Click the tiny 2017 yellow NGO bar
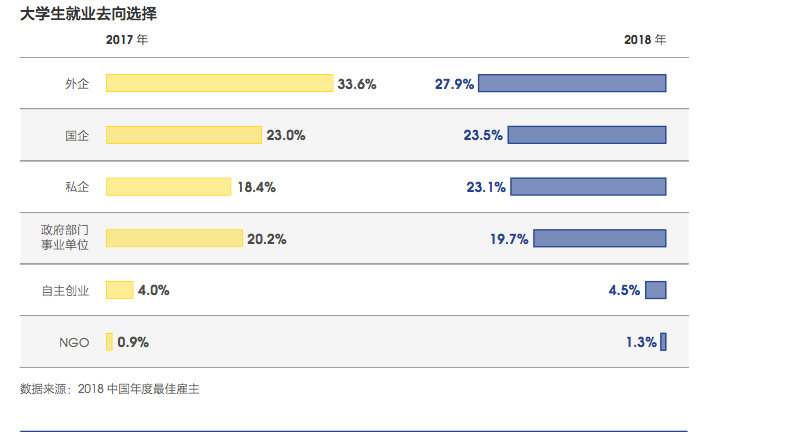Image resolution: width=790 pixels, height=432 pixels. [x=109, y=342]
